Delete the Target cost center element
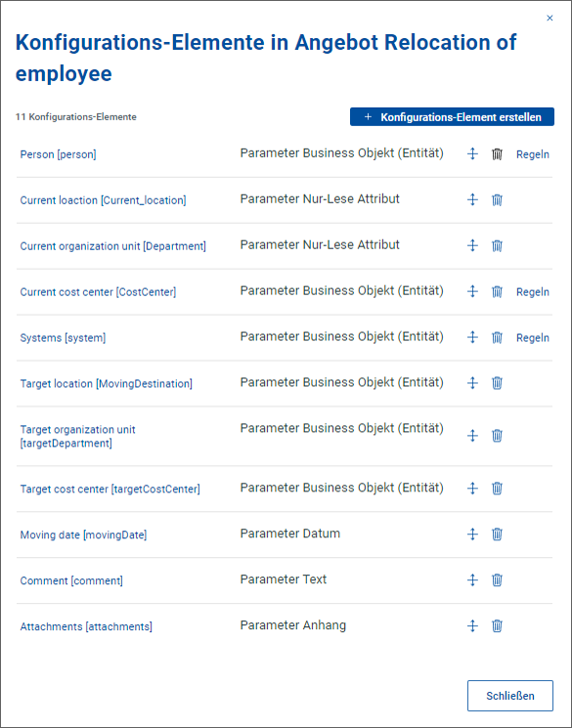Screen dimensions: 572x728 [x=497, y=488]
